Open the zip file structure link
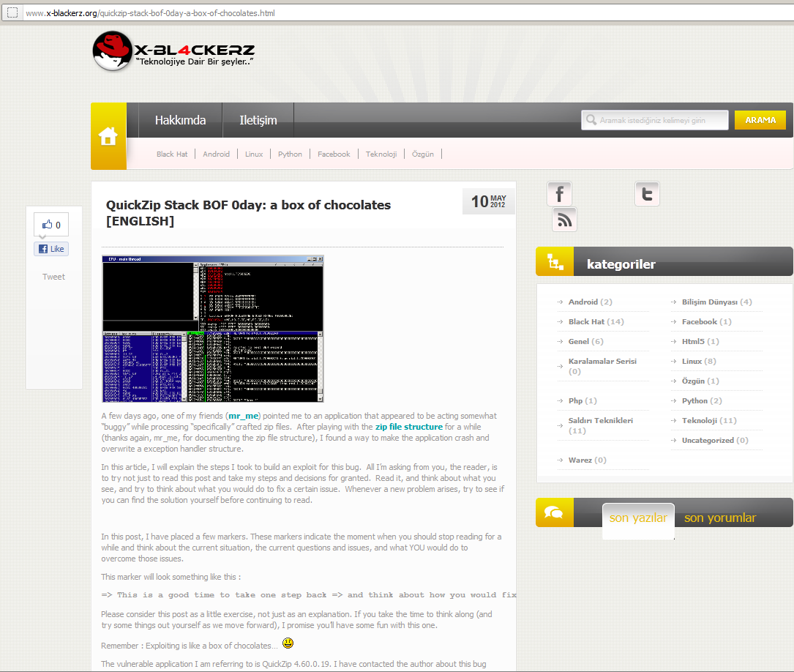Viewport: 794px width, 672px height. [408, 427]
